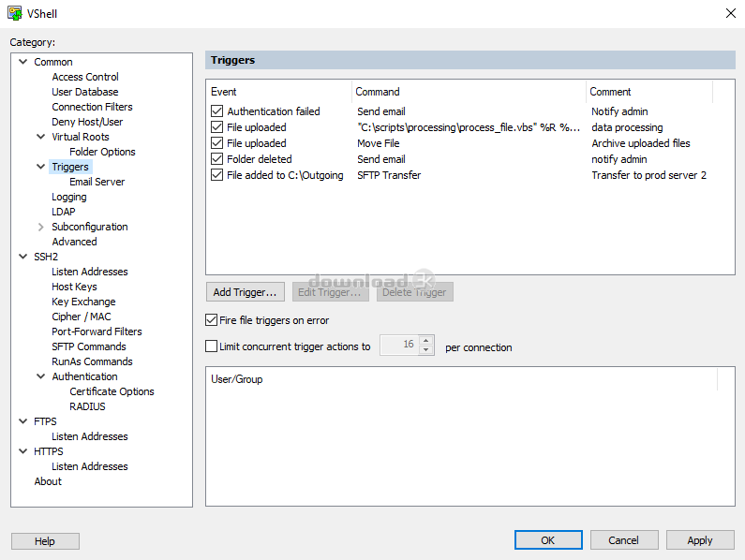Open the About category
The height and width of the screenshot is (560, 745).
(48, 481)
